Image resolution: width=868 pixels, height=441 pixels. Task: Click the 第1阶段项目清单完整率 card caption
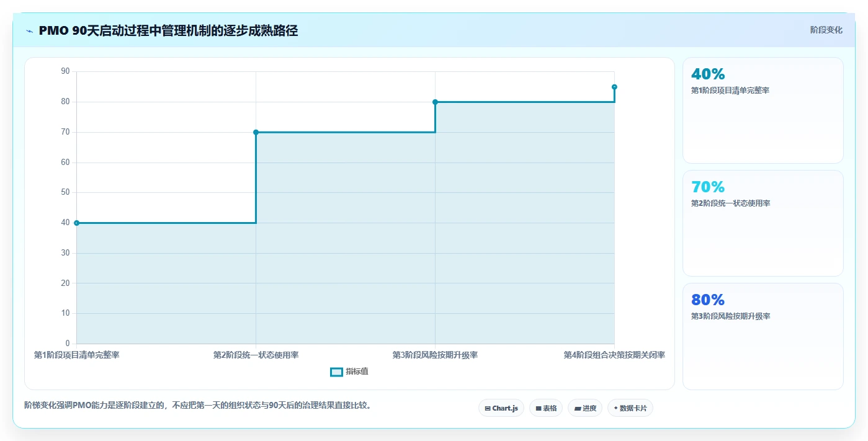coord(730,91)
